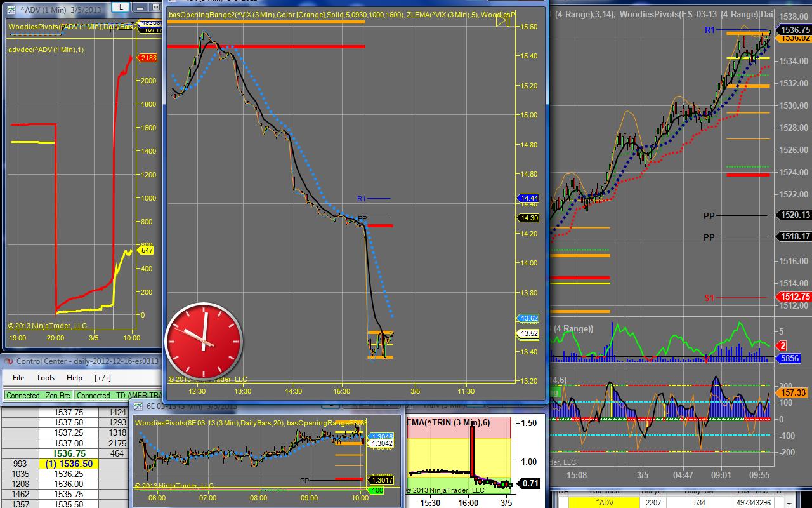
Task: Open the Tools menu in Control Center
Action: point(45,377)
